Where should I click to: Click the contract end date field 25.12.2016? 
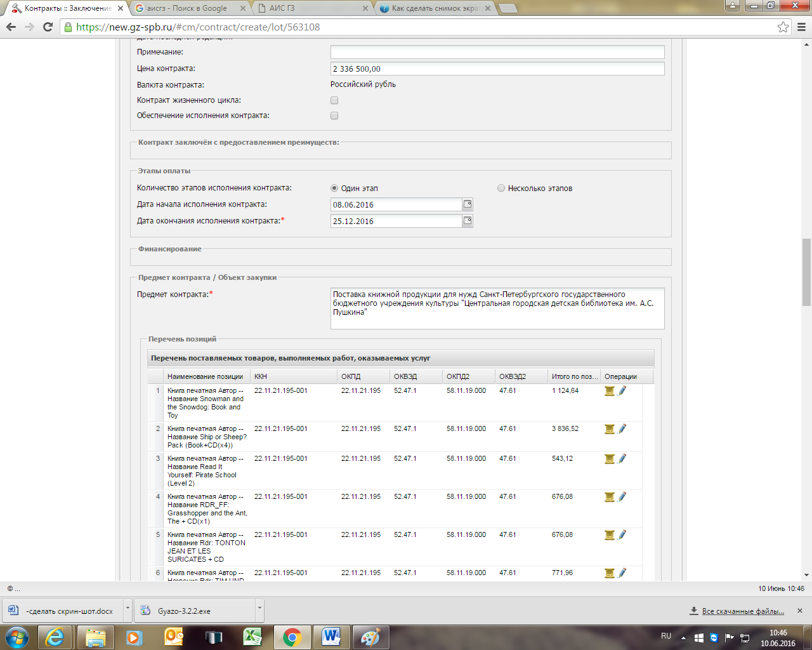click(x=396, y=221)
